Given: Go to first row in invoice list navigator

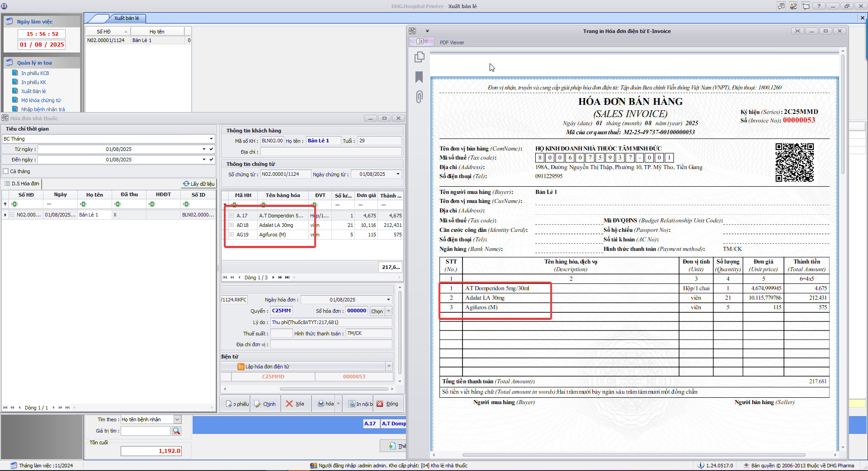Looking at the screenshot, I should click(x=5, y=407).
